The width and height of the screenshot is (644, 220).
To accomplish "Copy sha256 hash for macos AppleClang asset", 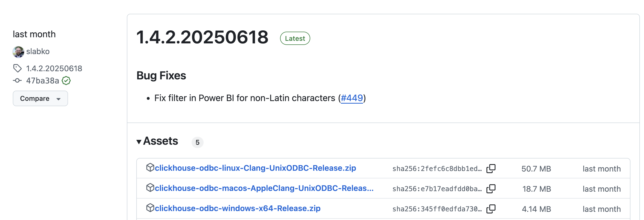I will 491,189.
